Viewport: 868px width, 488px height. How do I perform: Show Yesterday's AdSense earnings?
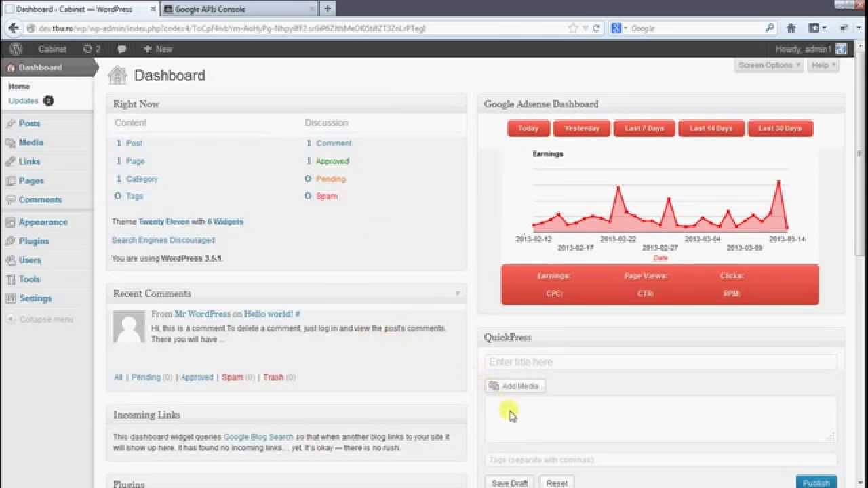point(582,128)
